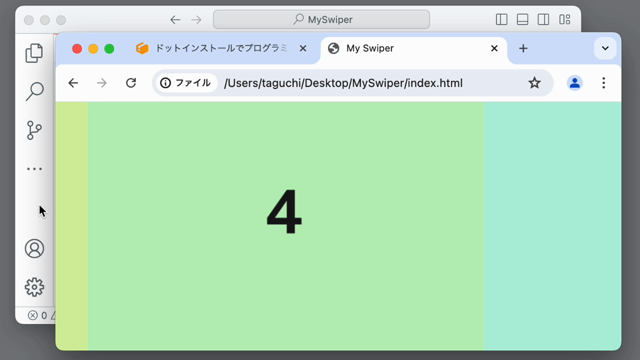Click the globe favicon on My Swiper tab
The image size is (640, 360).
[x=333, y=48]
